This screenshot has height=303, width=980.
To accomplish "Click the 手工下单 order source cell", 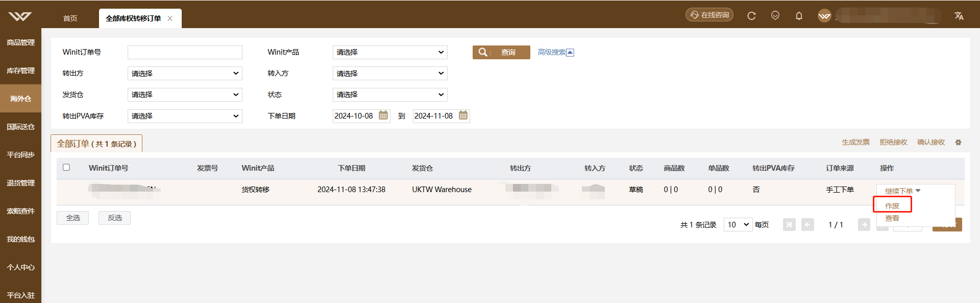I will [840, 190].
